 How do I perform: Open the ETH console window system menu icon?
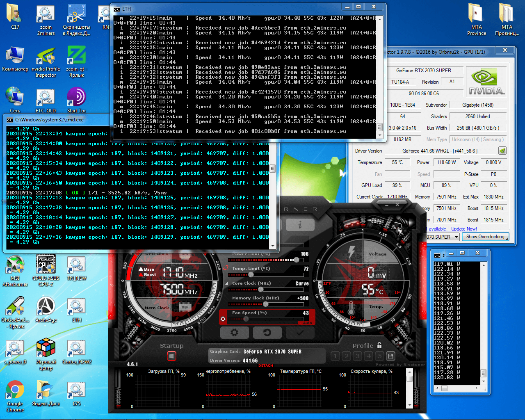click(117, 9)
